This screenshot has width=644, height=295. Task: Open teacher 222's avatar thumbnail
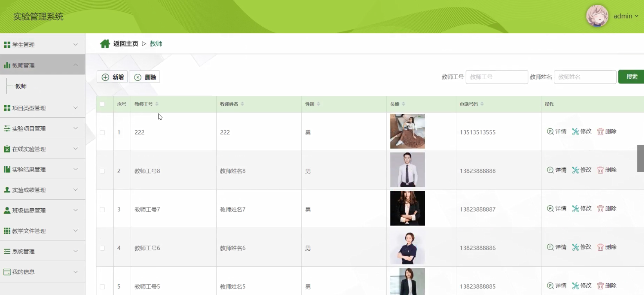(x=408, y=131)
